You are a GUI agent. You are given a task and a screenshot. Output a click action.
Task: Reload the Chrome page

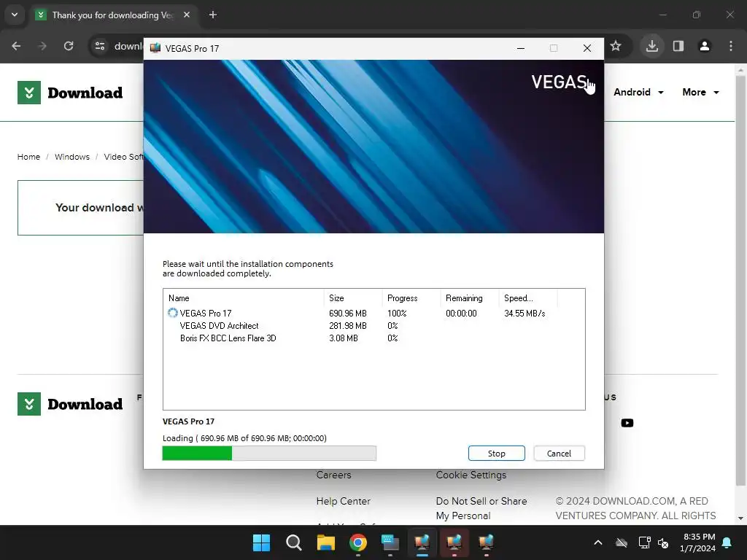click(69, 46)
